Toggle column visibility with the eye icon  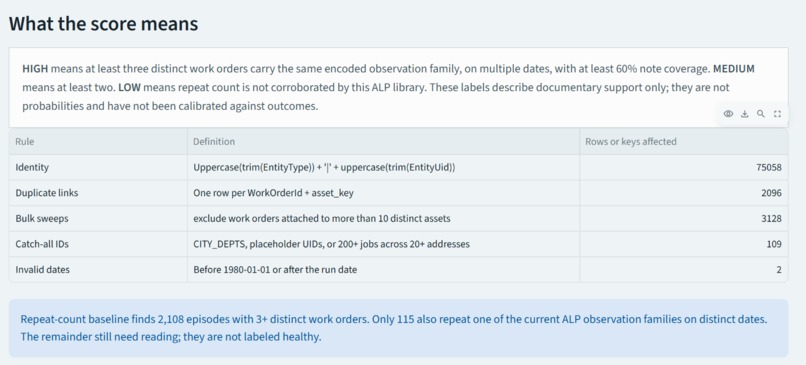coord(728,114)
